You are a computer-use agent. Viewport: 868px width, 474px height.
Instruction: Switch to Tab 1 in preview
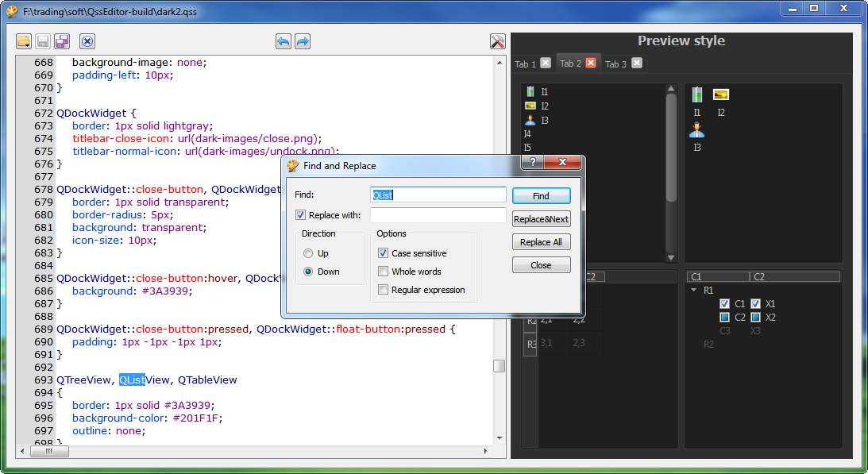coord(525,64)
